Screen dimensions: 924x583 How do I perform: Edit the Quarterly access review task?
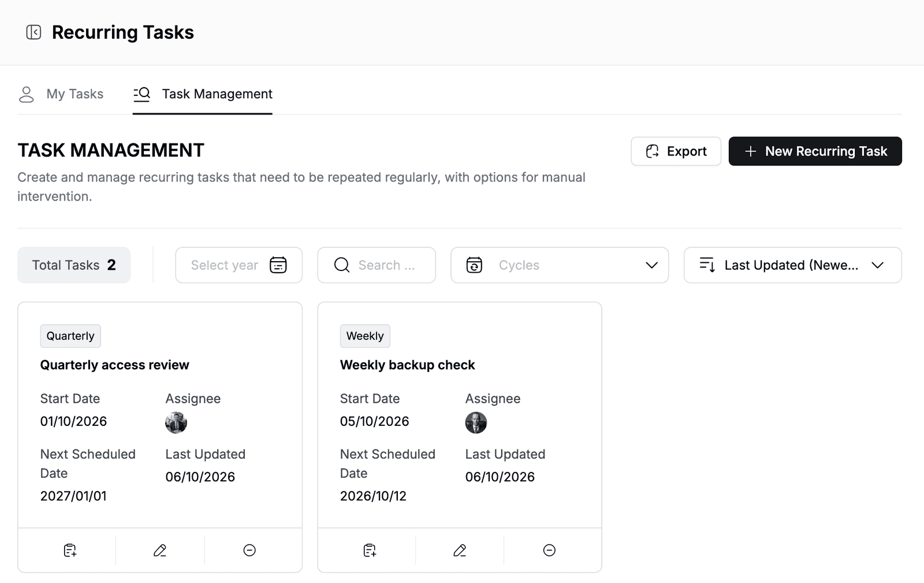pyautogui.click(x=160, y=551)
